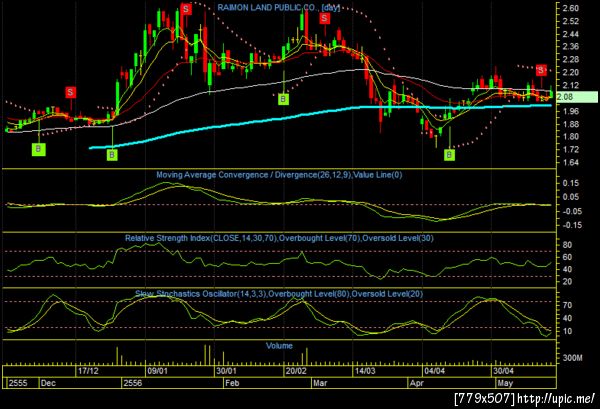Click the 2.36 price axis label
Viewport: 600px width, 409px height.
(x=570, y=47)
